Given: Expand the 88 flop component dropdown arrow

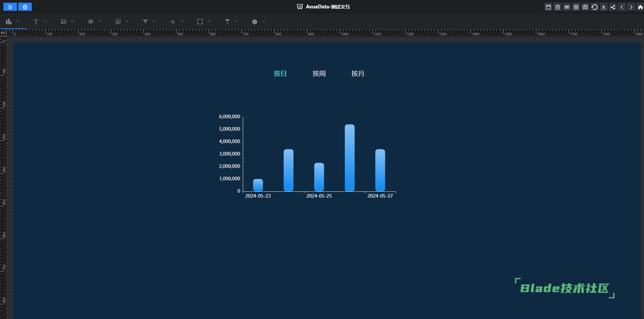Looking at the screenshot, I should pyautogui.click(x=100, y=21).
